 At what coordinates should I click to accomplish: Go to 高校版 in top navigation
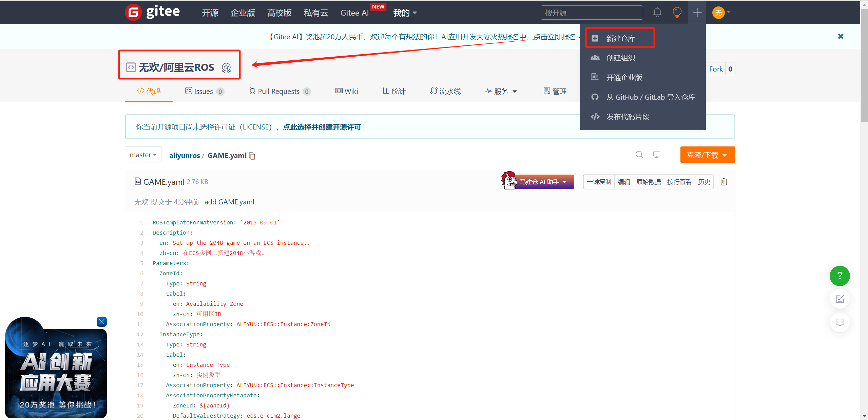(279, 13)
